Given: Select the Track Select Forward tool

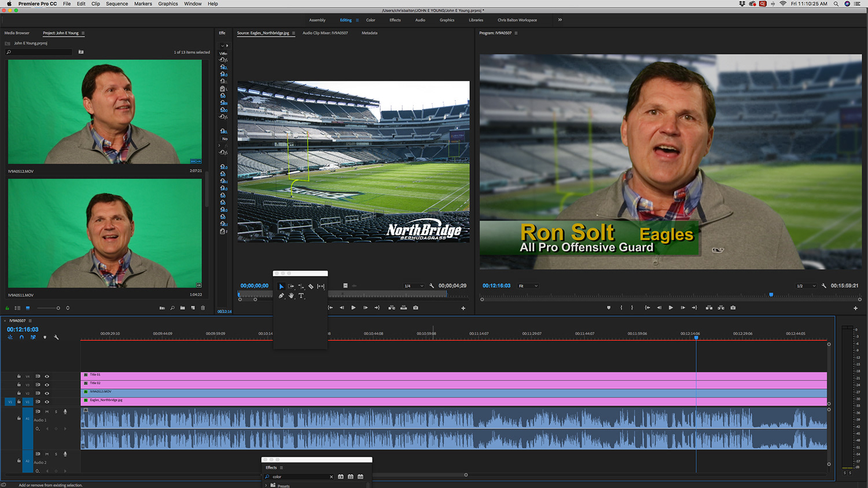Looking at the screenshot, I should click(291, 287).
